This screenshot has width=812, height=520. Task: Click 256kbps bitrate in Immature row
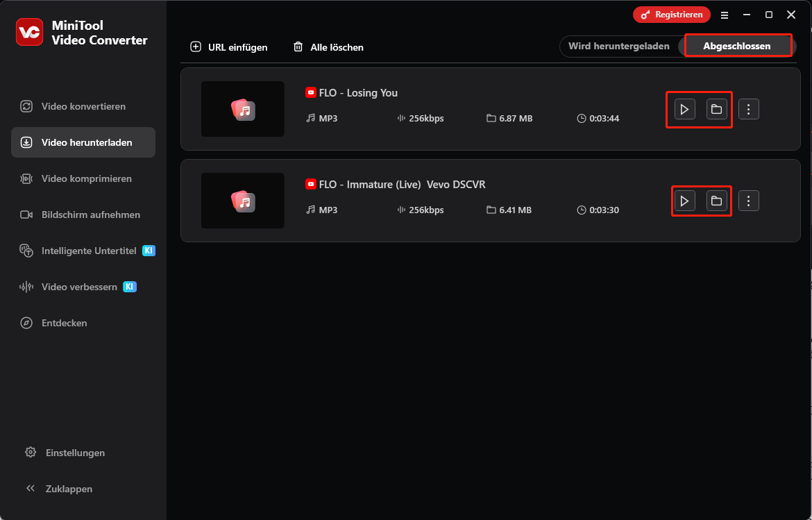click(x=421, y=210)
